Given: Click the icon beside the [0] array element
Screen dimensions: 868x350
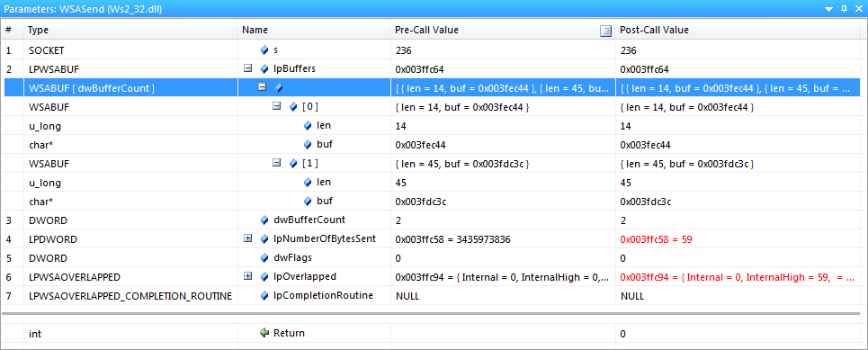Looking at the screenshot, I should coord(293,107).
